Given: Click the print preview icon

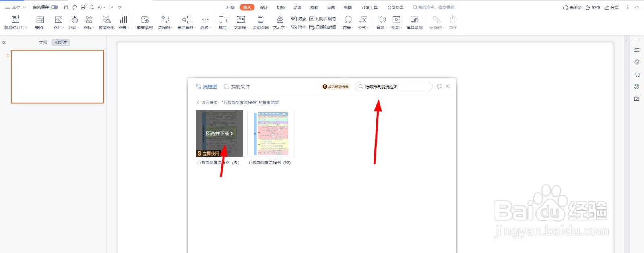Looking at the screenshot, I should (91, 7).
